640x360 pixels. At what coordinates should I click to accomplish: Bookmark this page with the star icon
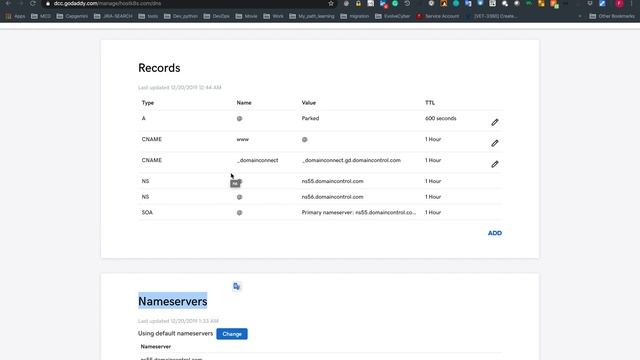tap(331, 4)
